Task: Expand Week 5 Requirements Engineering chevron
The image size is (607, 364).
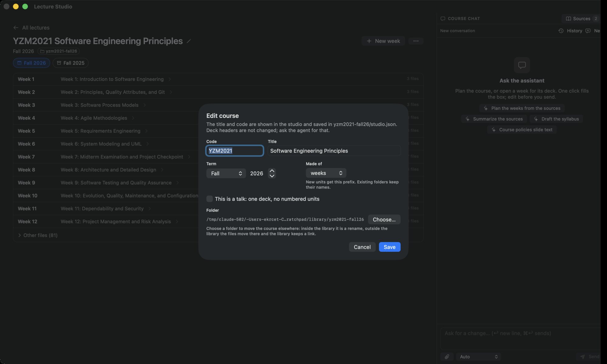Action: 146,131
